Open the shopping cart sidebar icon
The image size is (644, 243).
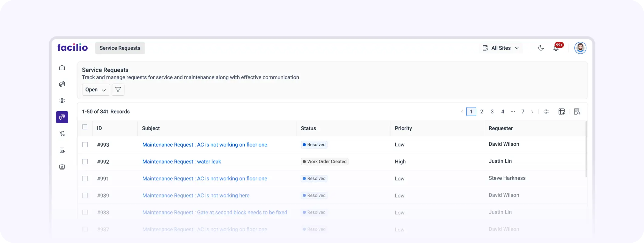tap(62, 134)
